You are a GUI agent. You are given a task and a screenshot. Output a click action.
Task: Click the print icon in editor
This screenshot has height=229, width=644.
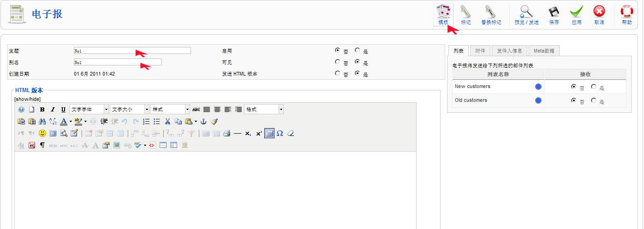point(227,134)
